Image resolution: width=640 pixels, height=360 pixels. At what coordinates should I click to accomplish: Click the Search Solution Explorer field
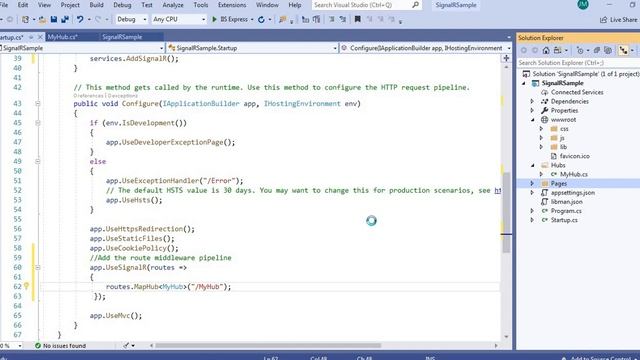point(578,63)
